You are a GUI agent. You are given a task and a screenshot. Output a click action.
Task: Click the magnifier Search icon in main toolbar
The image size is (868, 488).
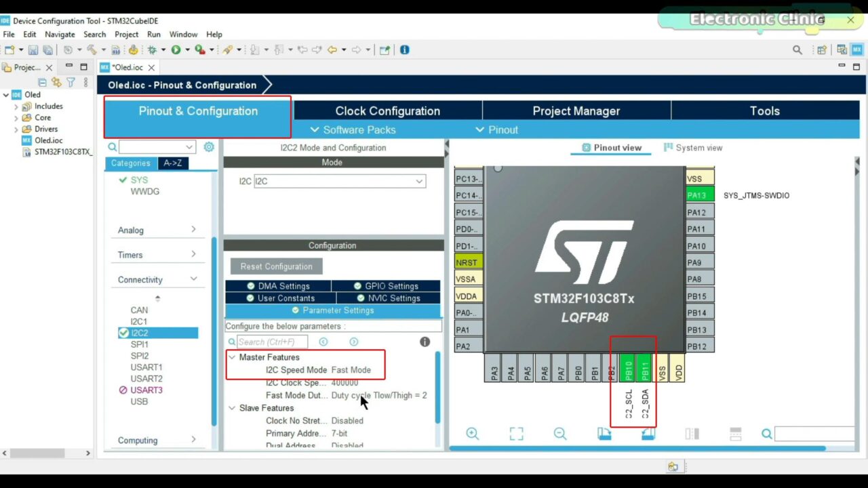797,50
